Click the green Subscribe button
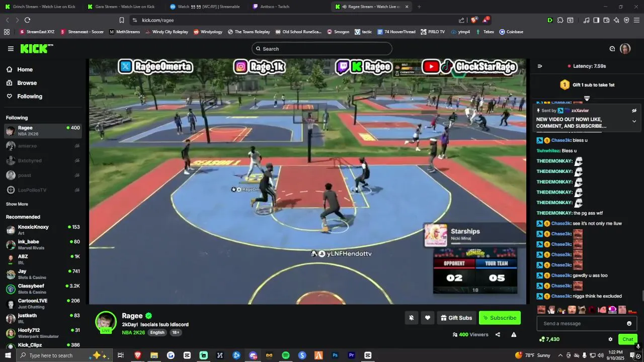Screen dimensions: 644x362 (500, 318)
